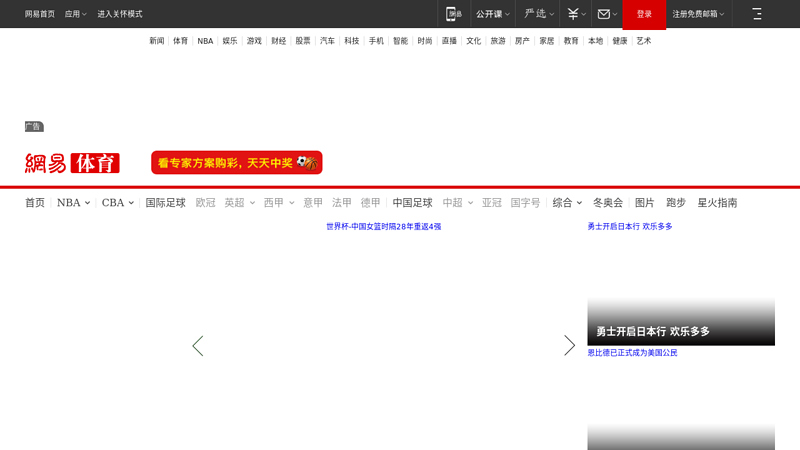The image size is (800, 450).
Task: Open the 汽车 channel
Action: click(x=327, y=41)
